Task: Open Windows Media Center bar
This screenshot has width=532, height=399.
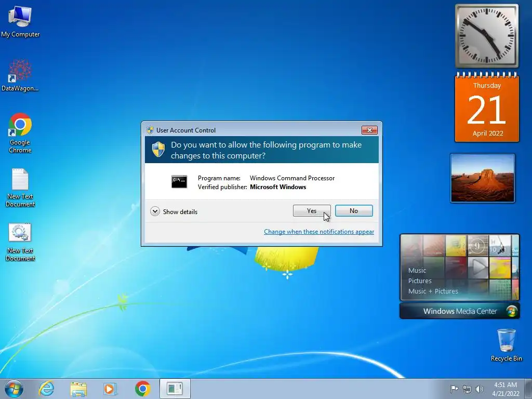Action: pos(460,311)
